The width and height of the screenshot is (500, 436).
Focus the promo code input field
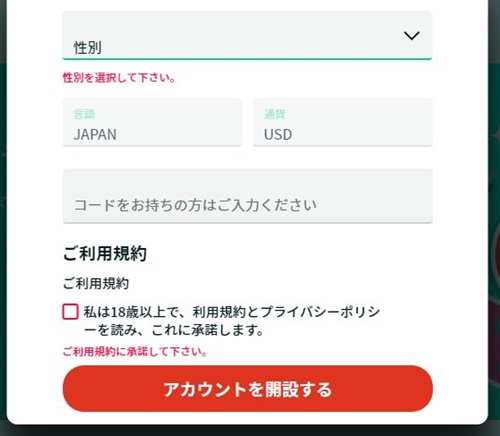tap(247, 196)
